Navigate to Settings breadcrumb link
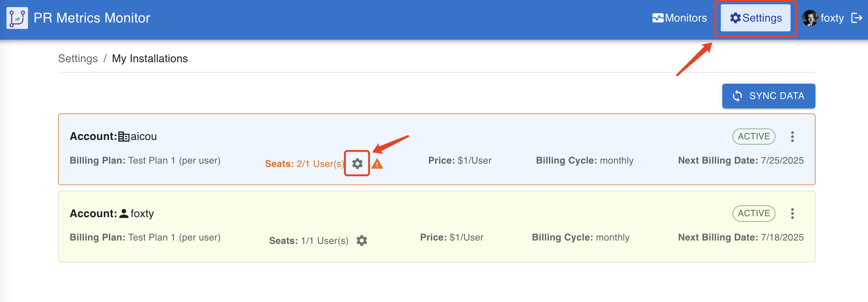 78,58
